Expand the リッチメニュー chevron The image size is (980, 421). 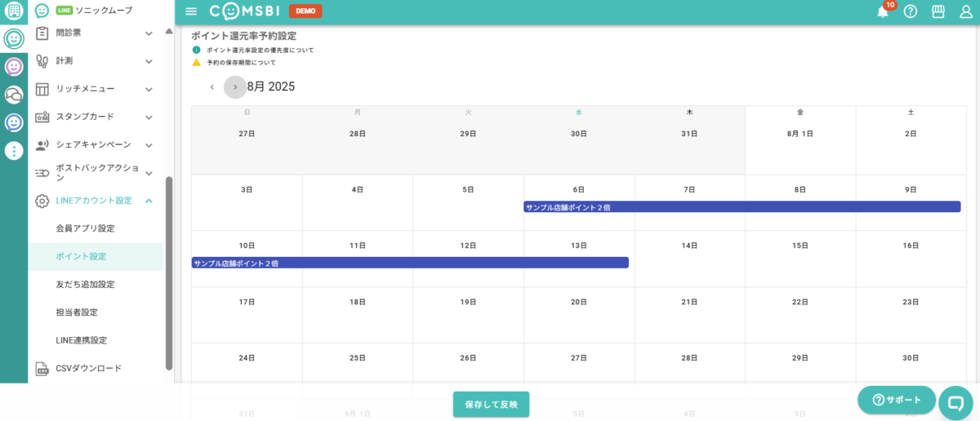149,89
